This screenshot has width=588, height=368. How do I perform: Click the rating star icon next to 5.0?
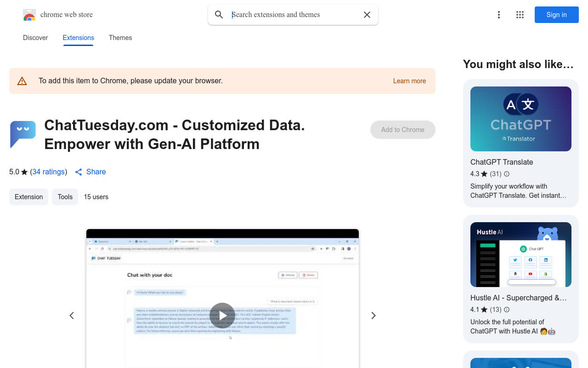(24, 172)
